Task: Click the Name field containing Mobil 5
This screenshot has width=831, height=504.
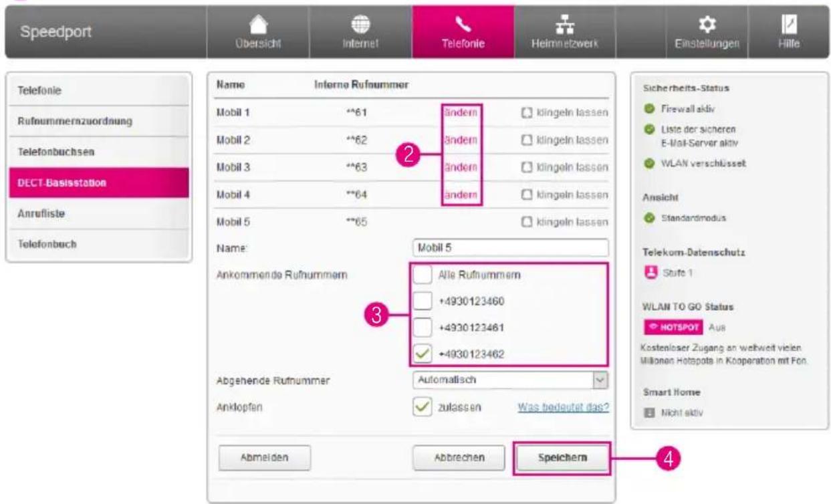Action: pos(511,247)
